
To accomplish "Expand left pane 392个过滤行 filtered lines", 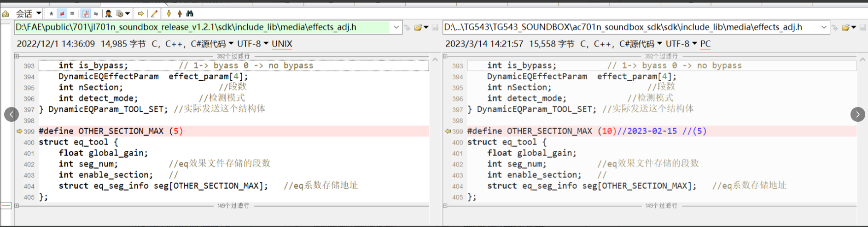I will [x=17, y=56].
